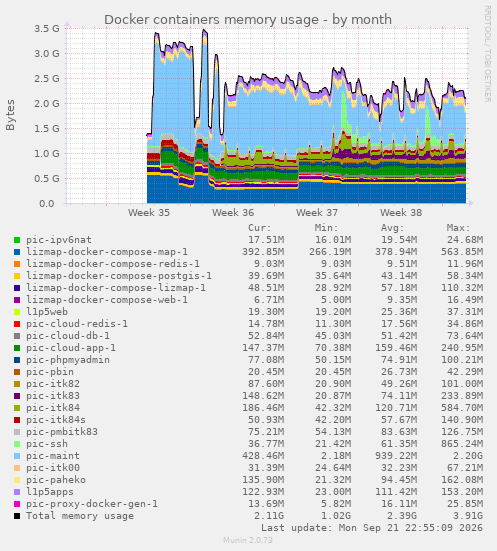The image size is (497, 551).
Task: Click the pic-ssh max value '865.24M'
Action: 462,444
